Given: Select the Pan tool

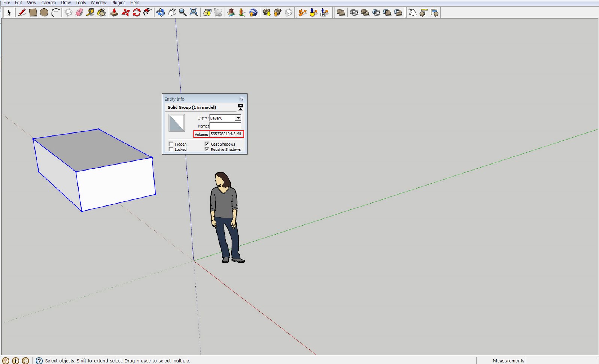Looking at the screenshot, I should [x=171, y=12].
